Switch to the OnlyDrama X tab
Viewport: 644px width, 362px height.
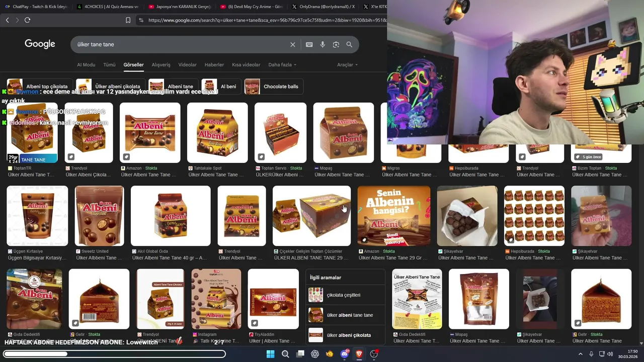point(323,7)
